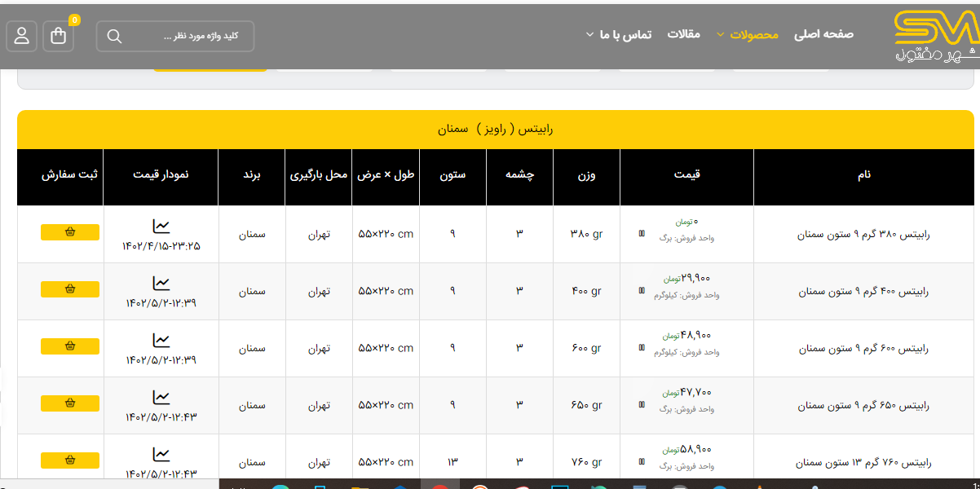Order رابیتس ۶۵۰ گرم using basket button

coord(70,403)
